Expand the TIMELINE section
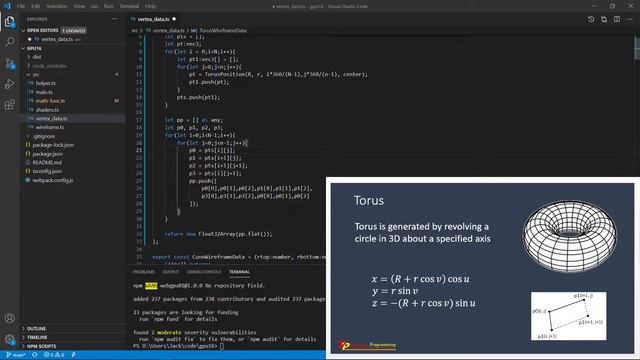The width and height of the screenshot is (640, 360). click(37, 338)
